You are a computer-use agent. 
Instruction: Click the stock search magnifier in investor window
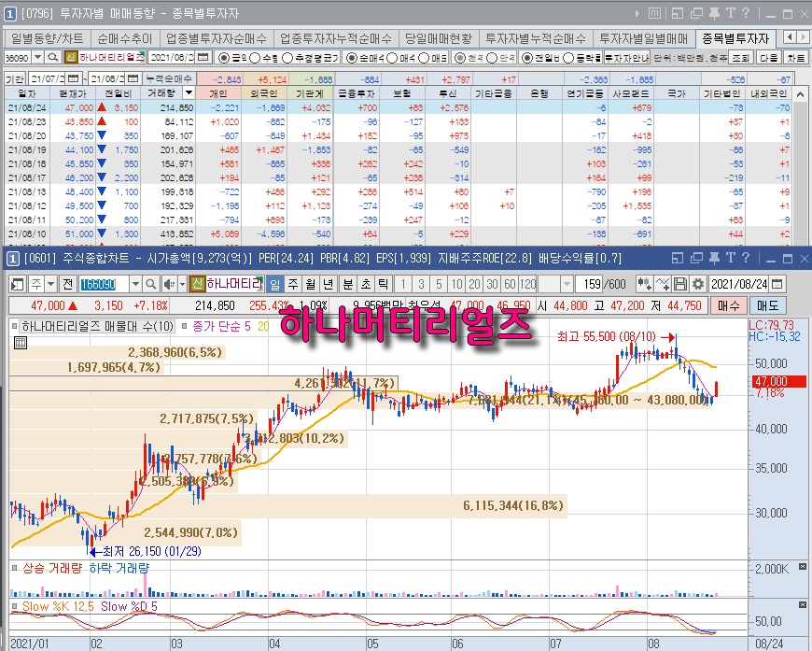coord(52,57)
